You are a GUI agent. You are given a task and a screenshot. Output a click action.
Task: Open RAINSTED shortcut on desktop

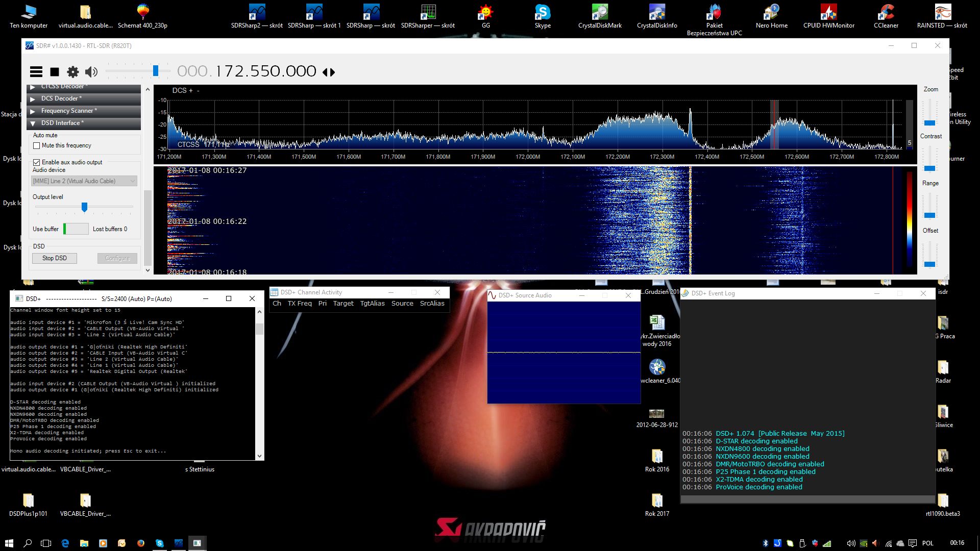pos(942,16)
